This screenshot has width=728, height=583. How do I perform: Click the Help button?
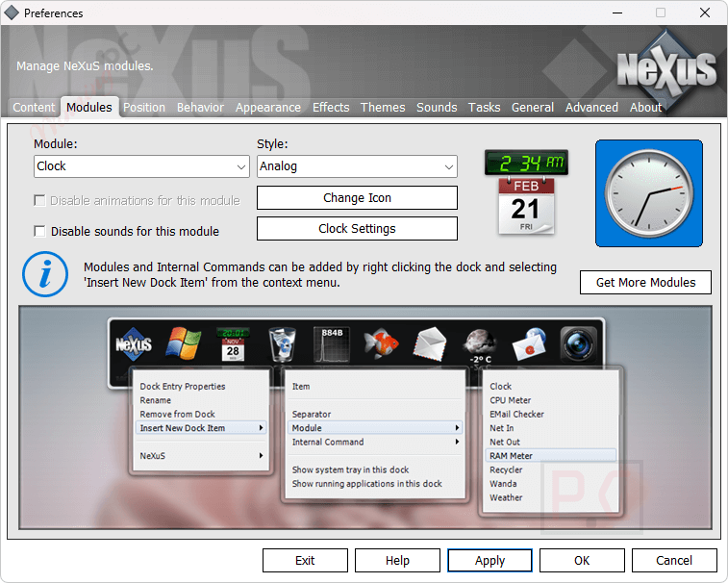[x=397, y=561]
